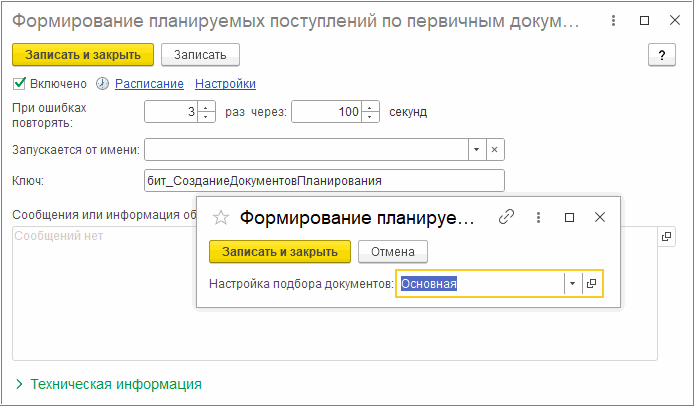
Task: Clear the Запускается от имени field
Action: tap(495, 149)
